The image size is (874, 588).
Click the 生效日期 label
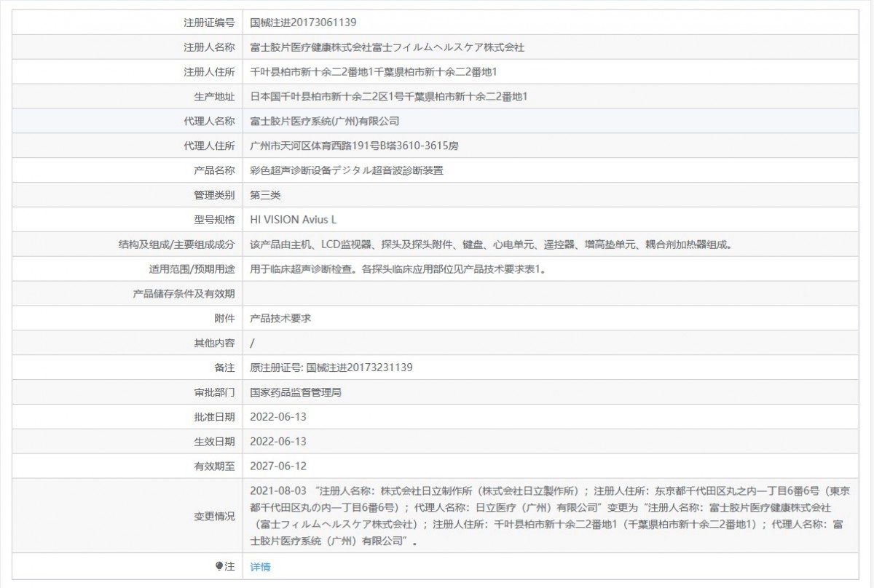click(214, 442)
